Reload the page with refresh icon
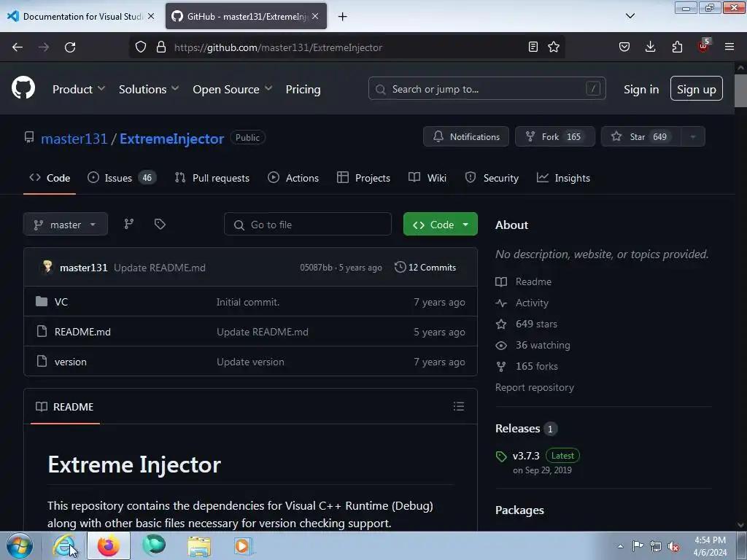The image size is (747, 560). click(70, 47)
